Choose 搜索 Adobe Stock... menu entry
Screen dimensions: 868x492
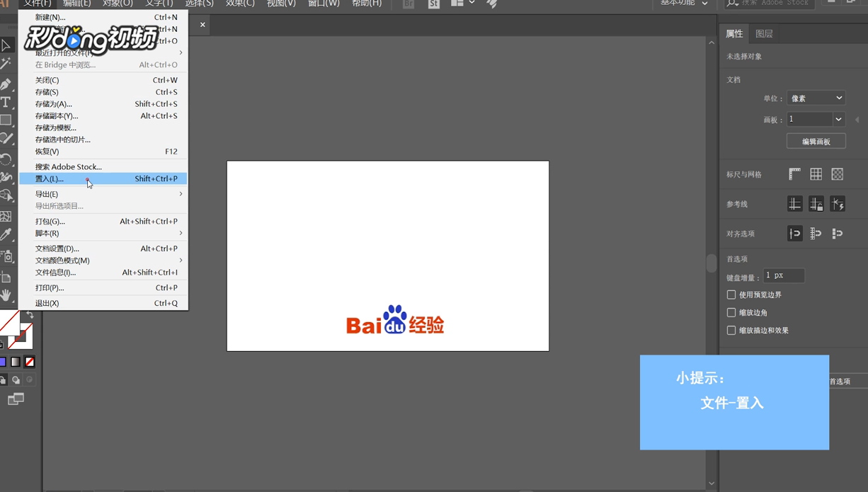103,166
